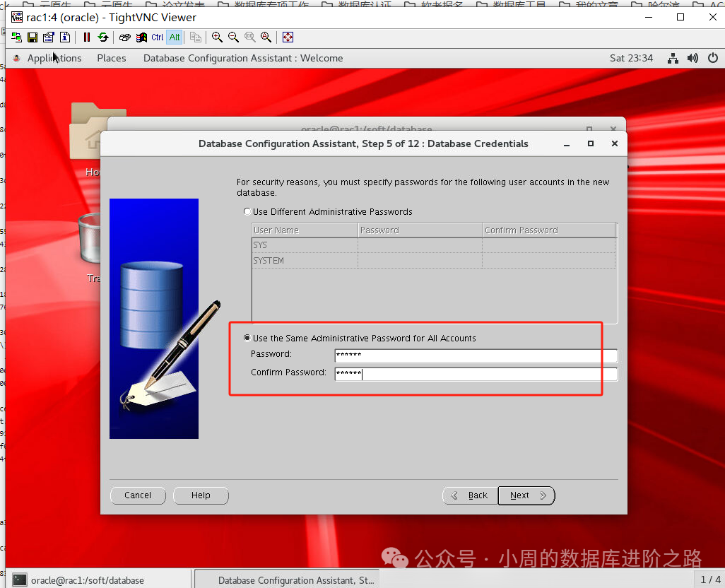Send Ctrl+Esc Windows flag icon
The width and height of the screenshot is (725, 588).
point(141,37)
